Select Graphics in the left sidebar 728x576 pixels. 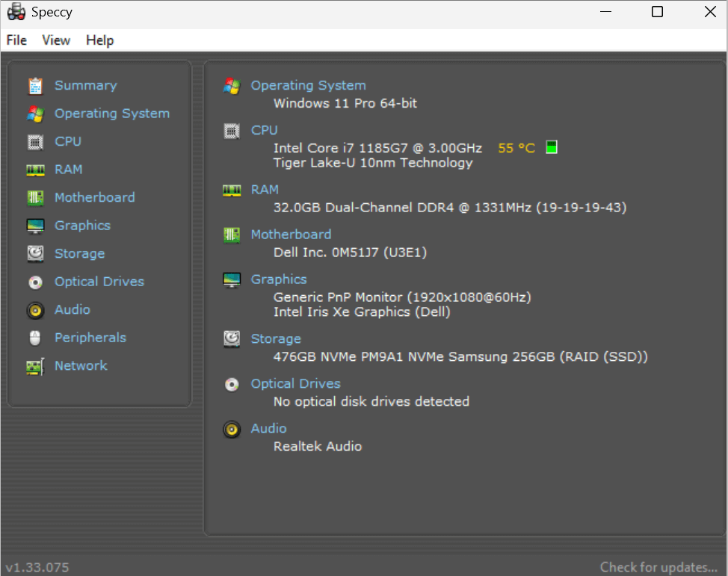tap(82, 226)
